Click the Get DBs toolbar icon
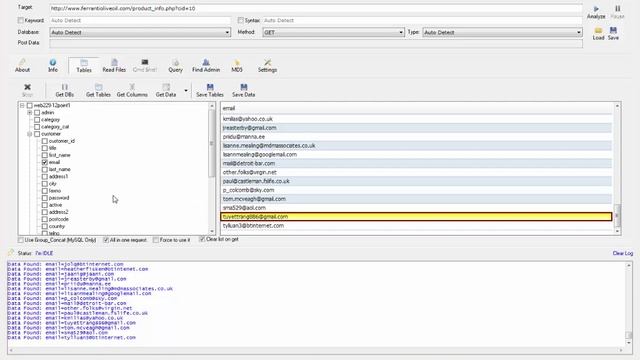Screen dimensions: 640x360 click(x=64, y=87)
